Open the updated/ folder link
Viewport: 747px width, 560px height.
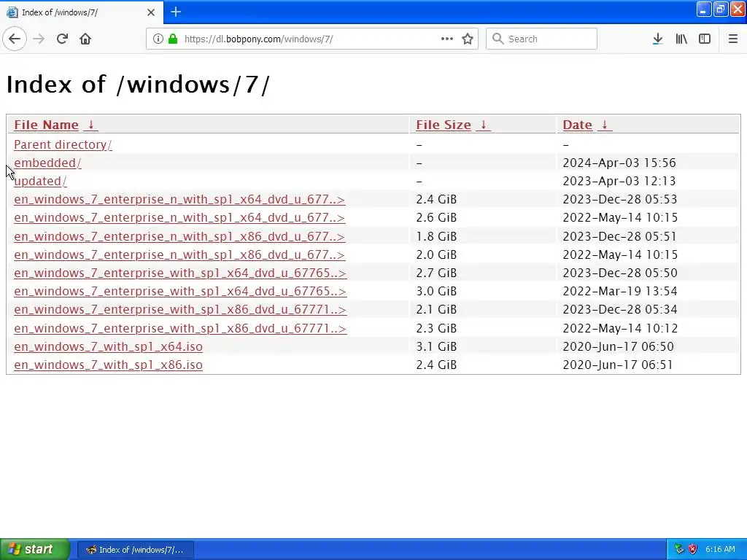coord(41,181)
